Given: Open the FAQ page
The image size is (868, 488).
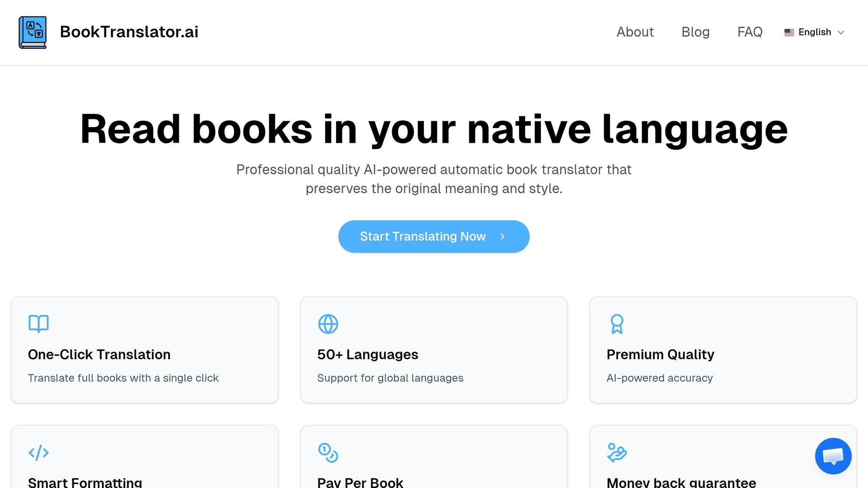Looking at the screenshot, I should [750, 32].
